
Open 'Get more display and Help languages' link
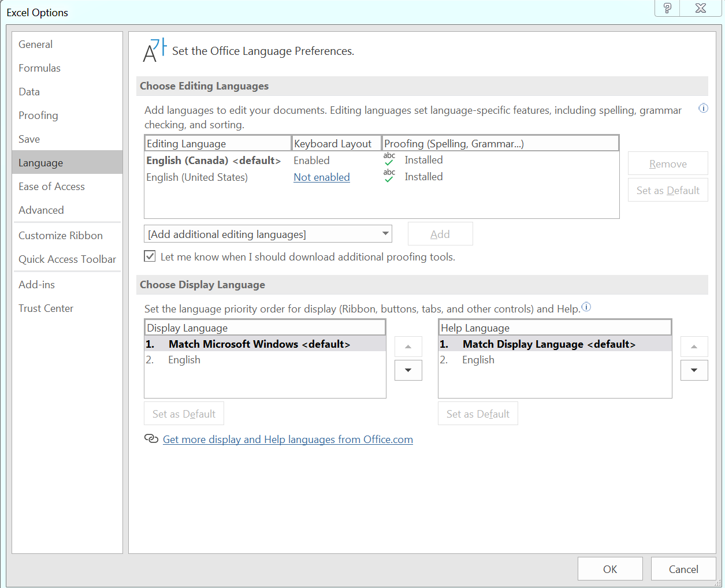click(288, 440)
